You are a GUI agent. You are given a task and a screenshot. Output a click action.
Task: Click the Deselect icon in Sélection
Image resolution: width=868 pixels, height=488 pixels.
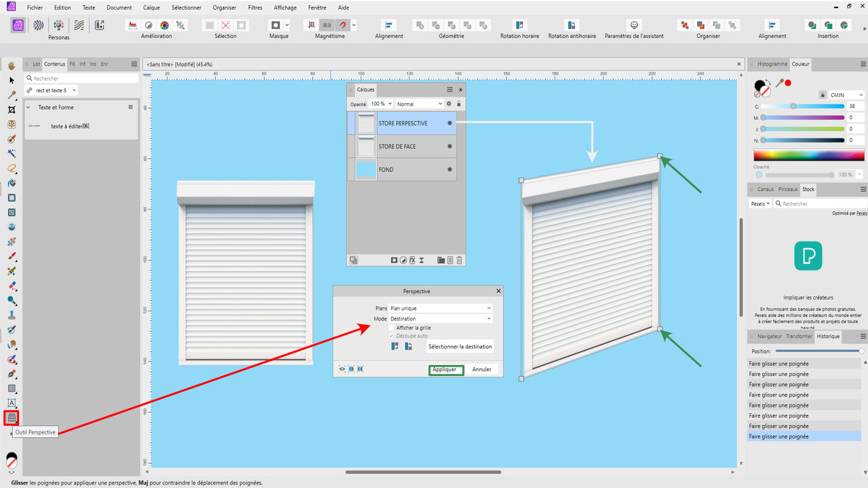click(226, 25)
